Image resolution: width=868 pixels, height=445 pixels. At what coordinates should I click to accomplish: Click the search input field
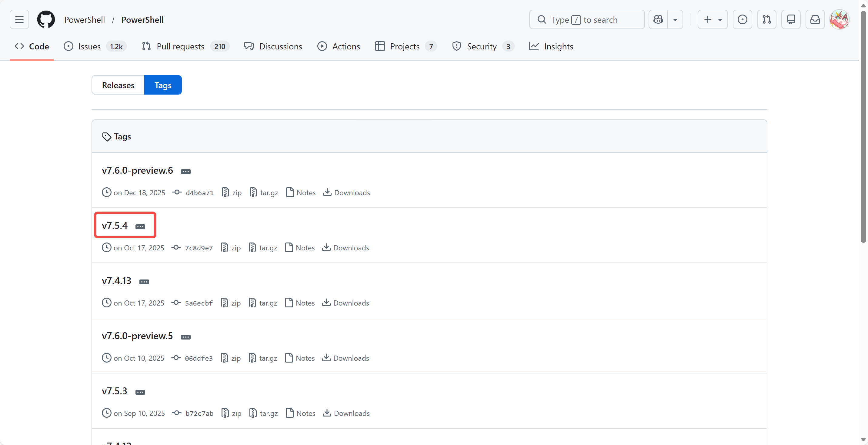point(586,20)
